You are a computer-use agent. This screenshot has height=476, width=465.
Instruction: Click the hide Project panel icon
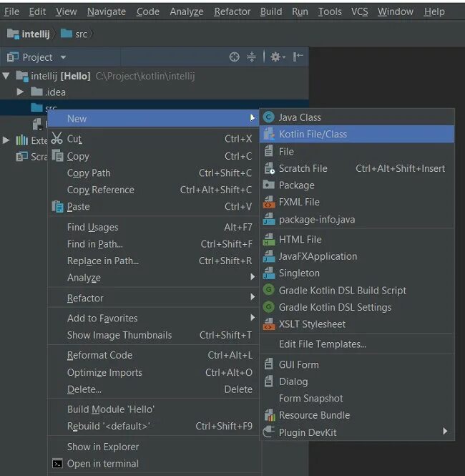coord(298,57)
